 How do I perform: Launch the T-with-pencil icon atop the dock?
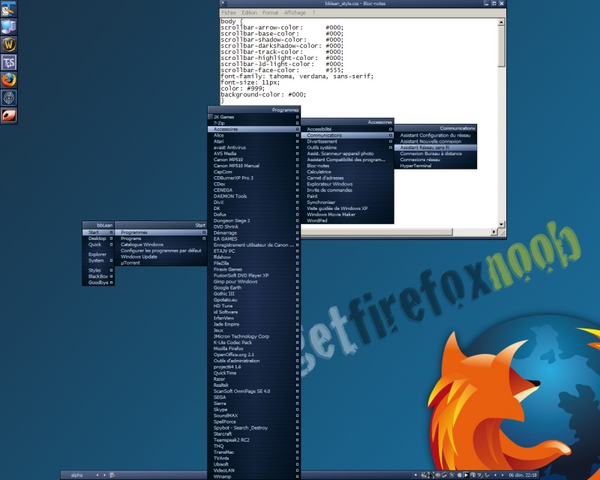click(8, 9)
